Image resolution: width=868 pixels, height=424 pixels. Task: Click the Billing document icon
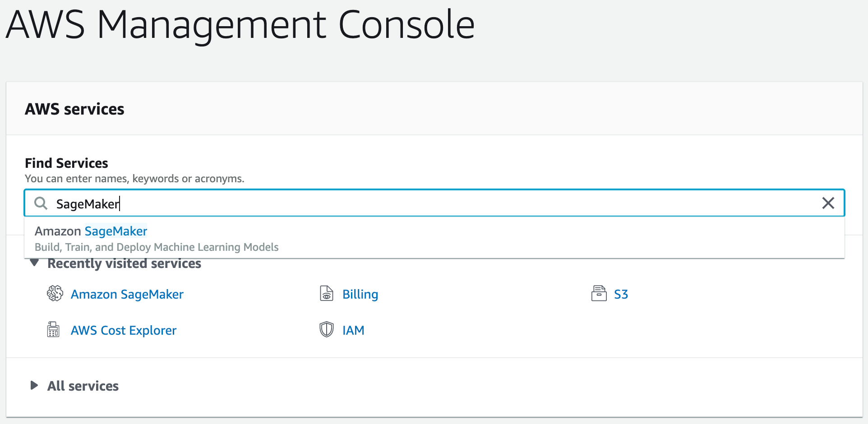(326, 294)
